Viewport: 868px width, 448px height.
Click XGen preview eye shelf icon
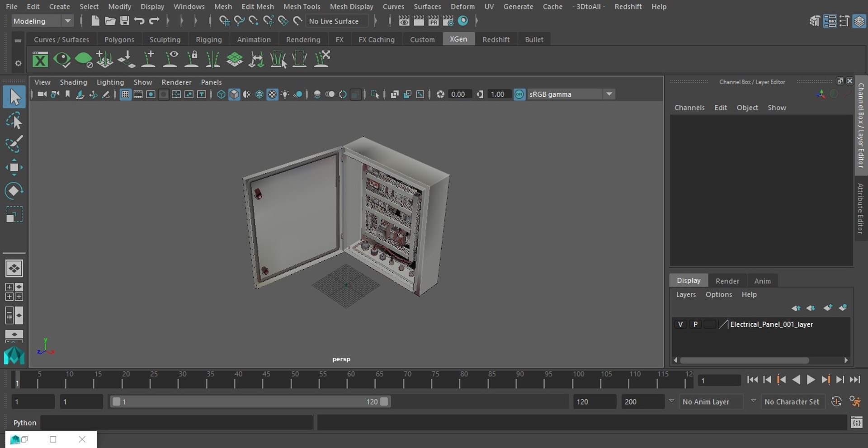tap(62, 59)
